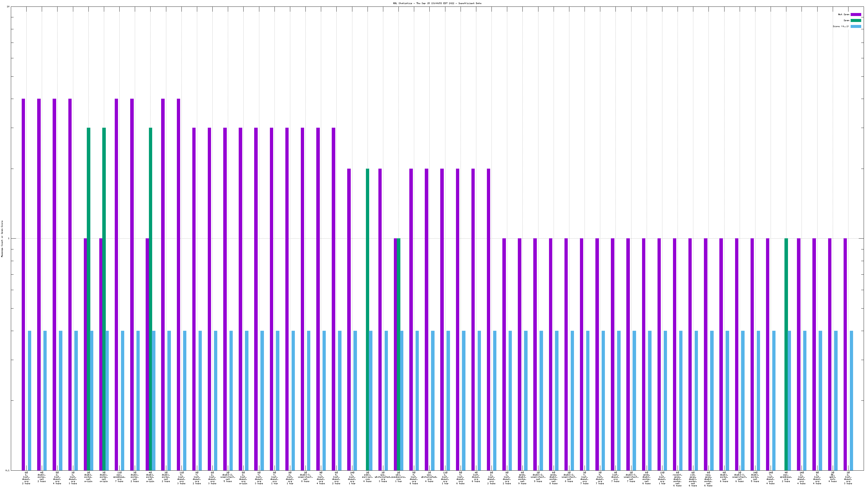This screenshot has width=868, height=488.
Task: Click the psbl.surriel.com 4 hops label
Action: tap(367, 477)
